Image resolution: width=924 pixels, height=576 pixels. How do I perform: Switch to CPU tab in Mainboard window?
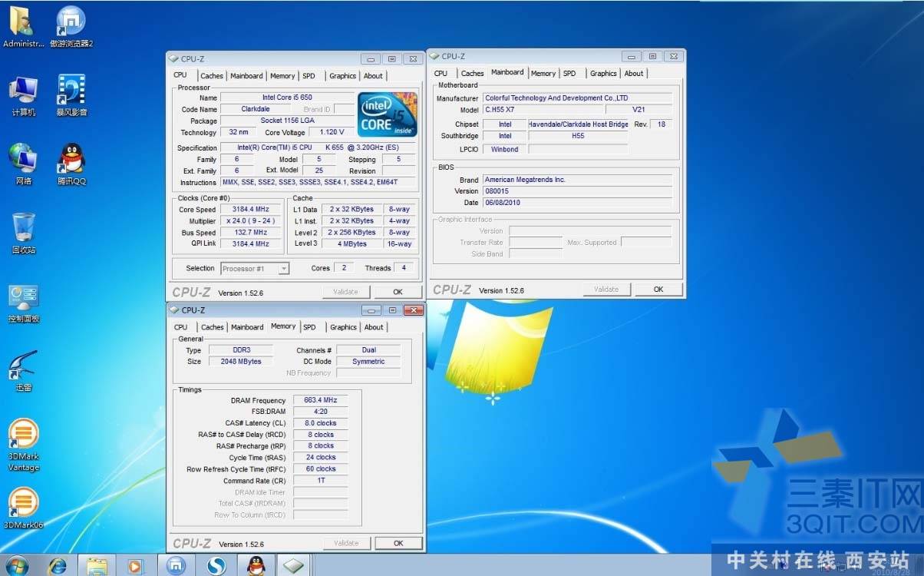pos(441,74)
